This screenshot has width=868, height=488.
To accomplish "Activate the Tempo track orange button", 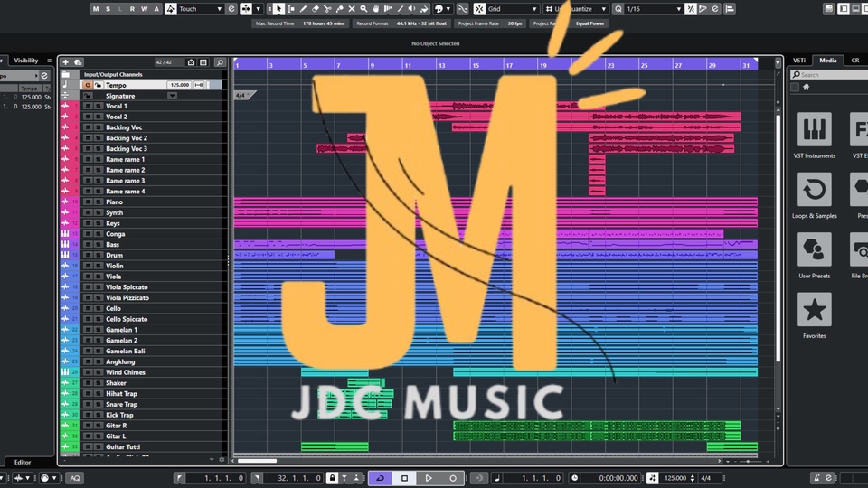I will [88, 85].
